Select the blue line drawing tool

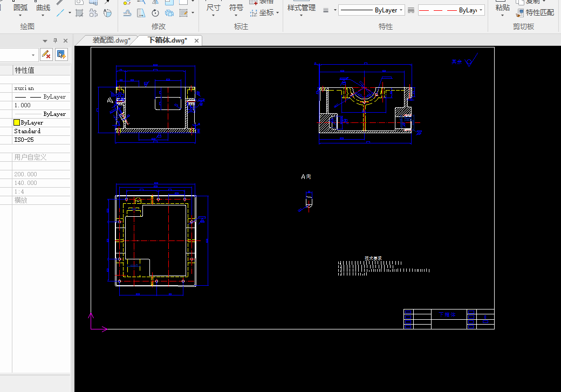(x=60, y=13)
